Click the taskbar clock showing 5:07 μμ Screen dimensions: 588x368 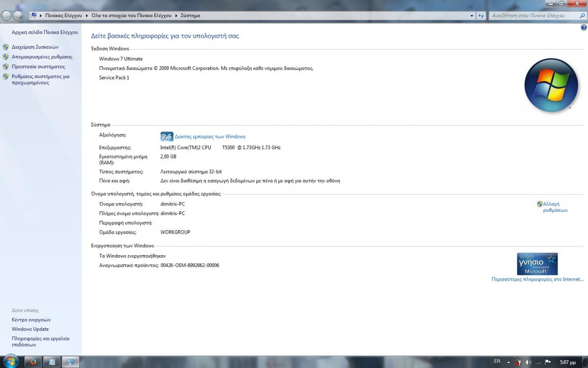(567, 362)
